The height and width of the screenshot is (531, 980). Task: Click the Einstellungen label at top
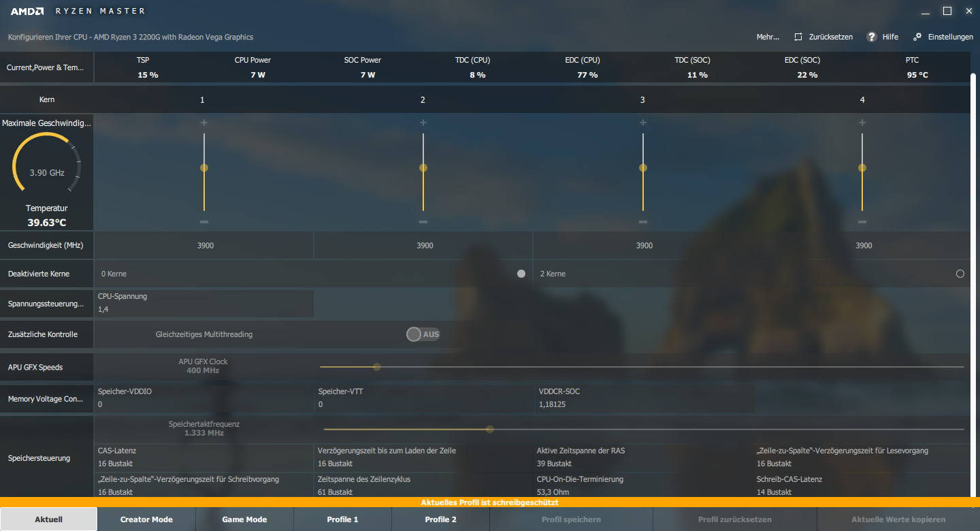click(951, 37)
